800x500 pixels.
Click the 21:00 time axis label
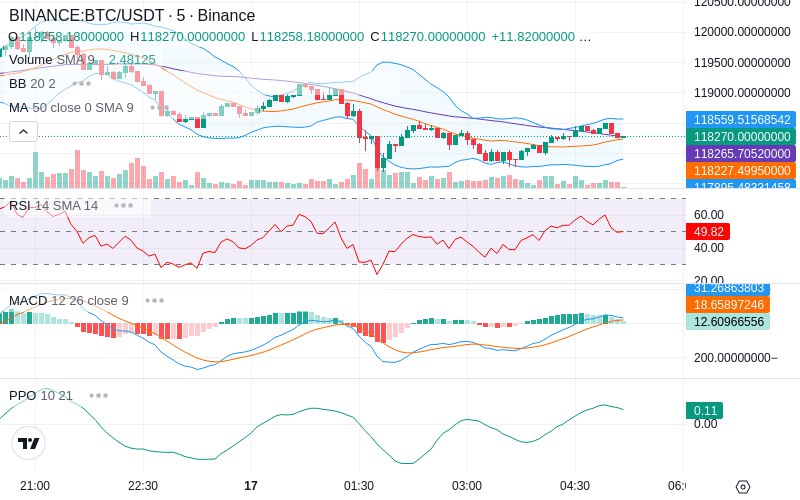coord(35,486)
